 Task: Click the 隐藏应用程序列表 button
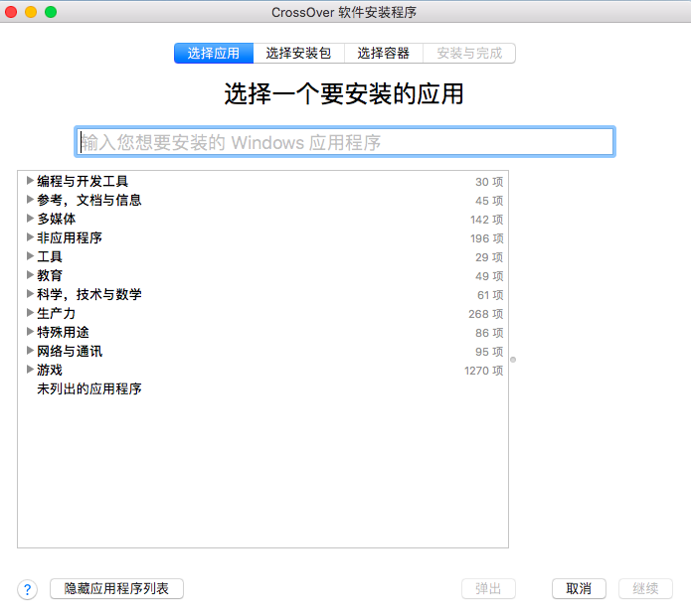[x=116, y=589]
